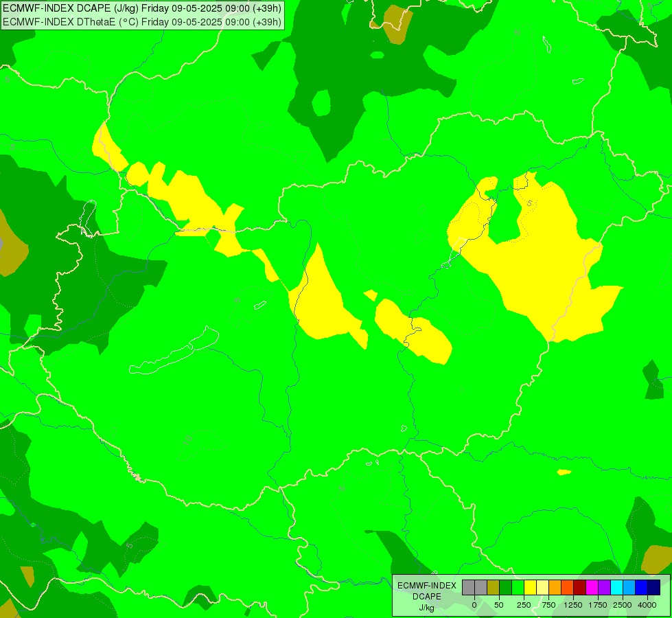672x618 pixels.
Task: Click the legend value 0
Action: 474,605
